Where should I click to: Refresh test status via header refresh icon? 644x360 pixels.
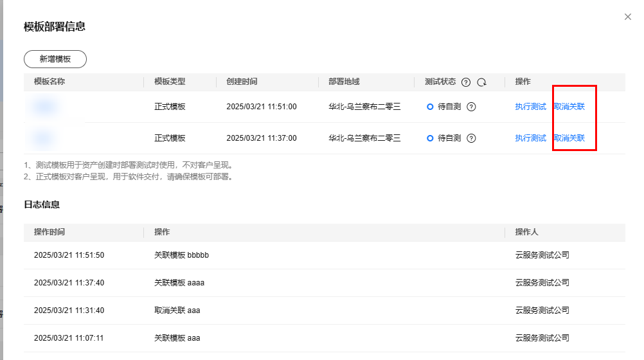481,82
